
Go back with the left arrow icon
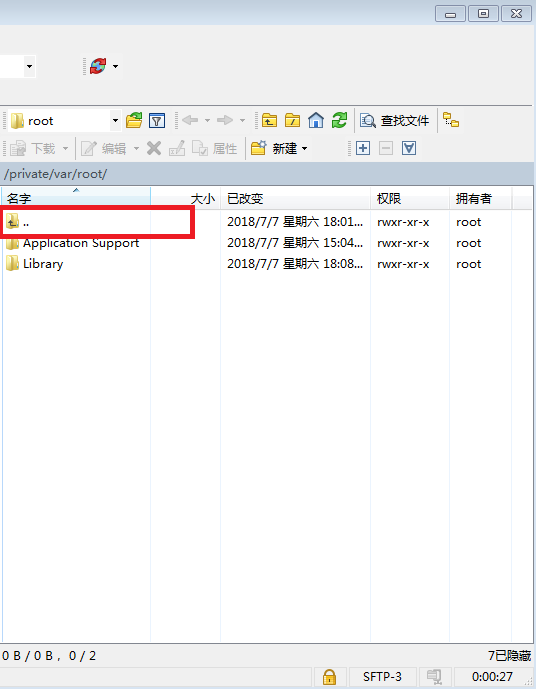coord(190,120)
